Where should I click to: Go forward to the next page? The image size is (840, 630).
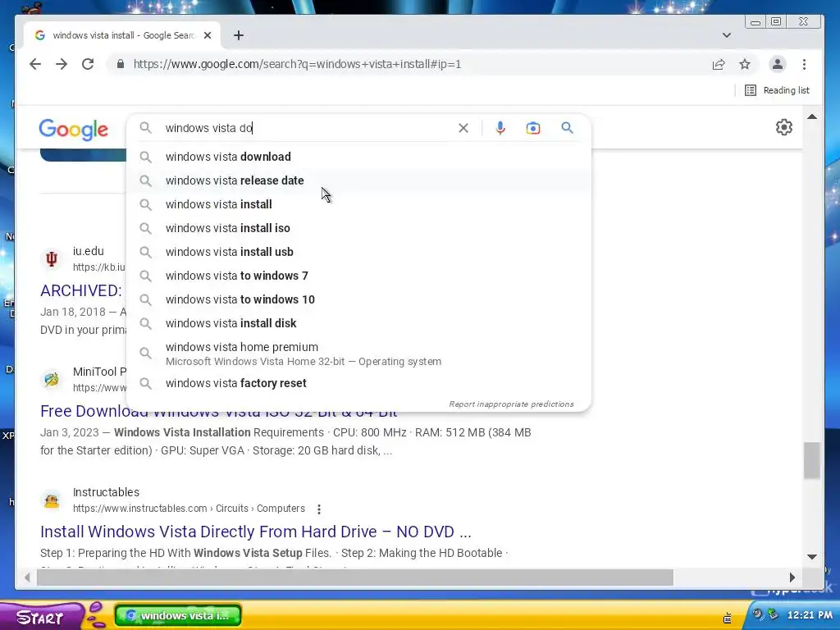(62, 64)
